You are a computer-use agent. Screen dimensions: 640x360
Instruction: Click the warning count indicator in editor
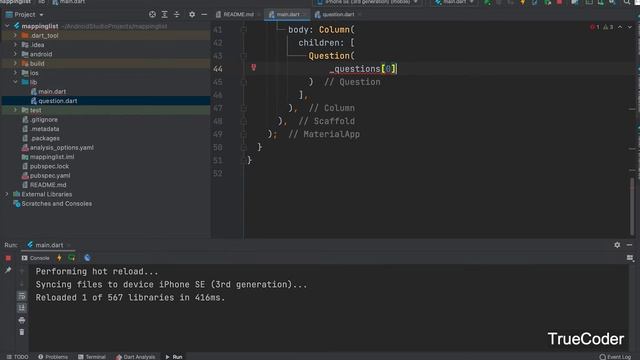(x=608, y=27)
